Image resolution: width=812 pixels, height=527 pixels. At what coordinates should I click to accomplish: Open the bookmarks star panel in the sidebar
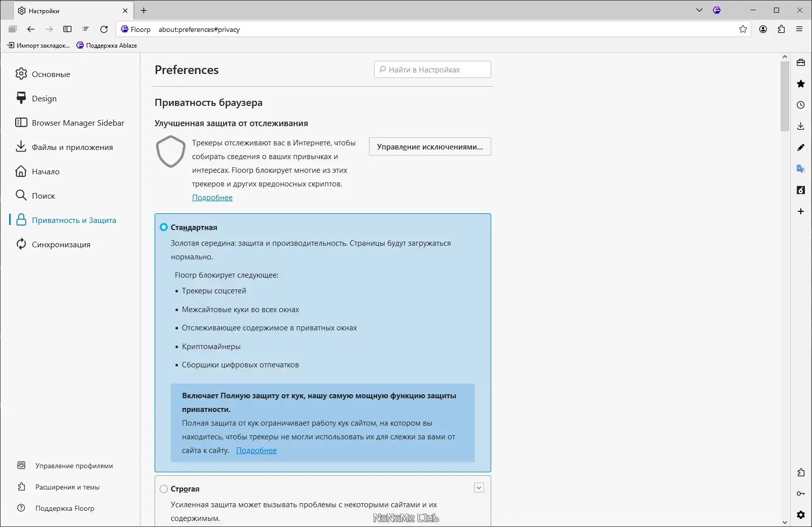801,84
